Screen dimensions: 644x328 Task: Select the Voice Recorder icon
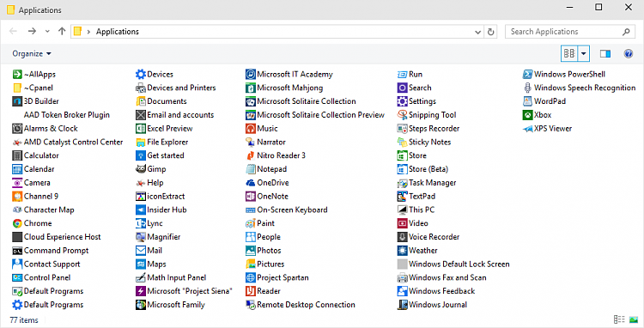pyautogui.click(x=402, y=237)
